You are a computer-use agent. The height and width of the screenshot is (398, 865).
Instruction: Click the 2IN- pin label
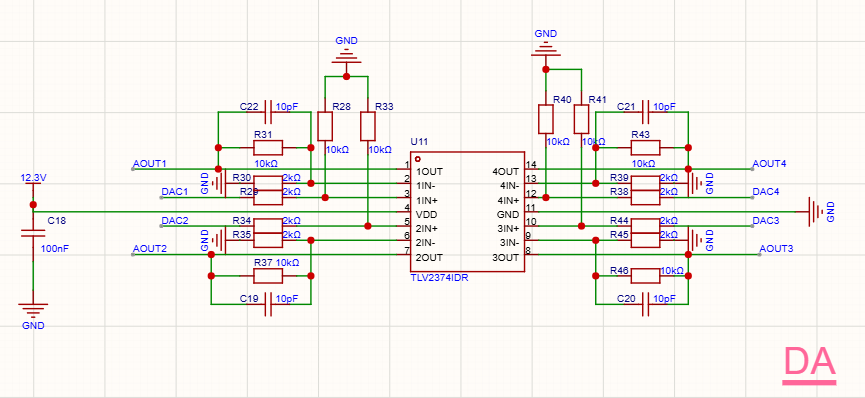pyautogui.click(x=426, y=243)
